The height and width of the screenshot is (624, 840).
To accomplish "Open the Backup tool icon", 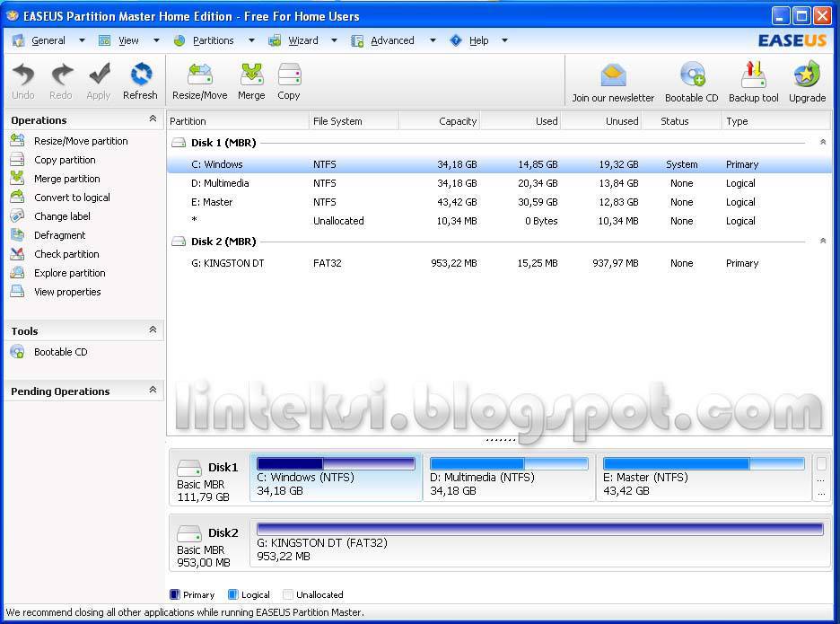I will (x=754, y=74).
